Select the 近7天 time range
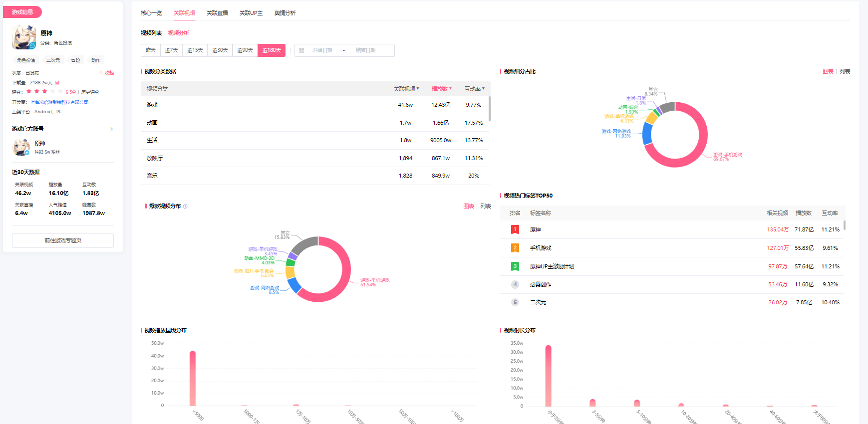 (x=171, y=50)
